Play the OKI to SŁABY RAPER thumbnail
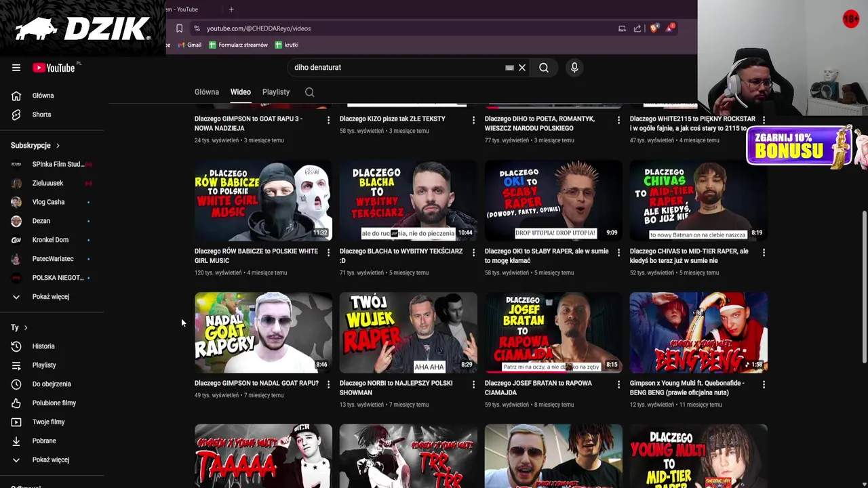Image resolution: width=868 pixels, height=488 pixels. point(553,201)
